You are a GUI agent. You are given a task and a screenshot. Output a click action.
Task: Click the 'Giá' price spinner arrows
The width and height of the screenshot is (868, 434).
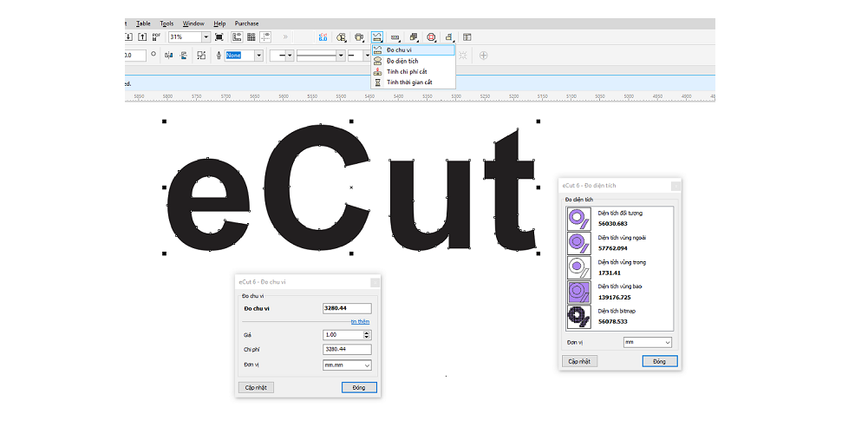point(367,335)
